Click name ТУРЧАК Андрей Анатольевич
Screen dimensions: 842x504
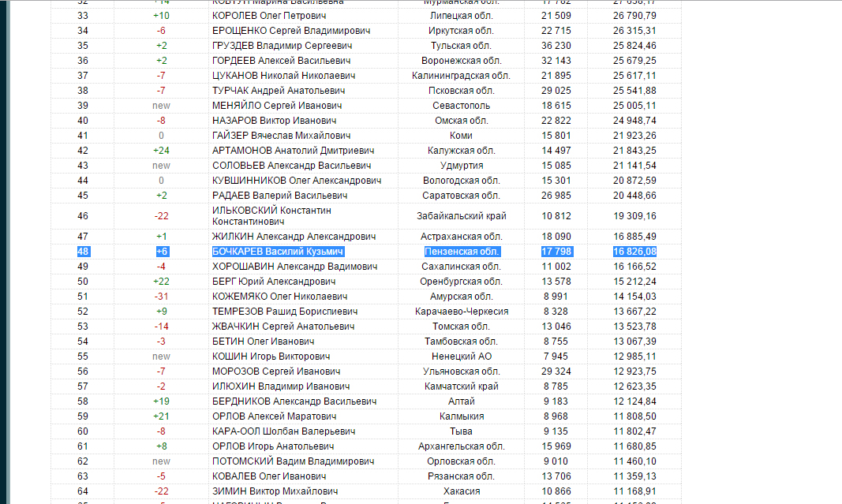pos(279,91)
